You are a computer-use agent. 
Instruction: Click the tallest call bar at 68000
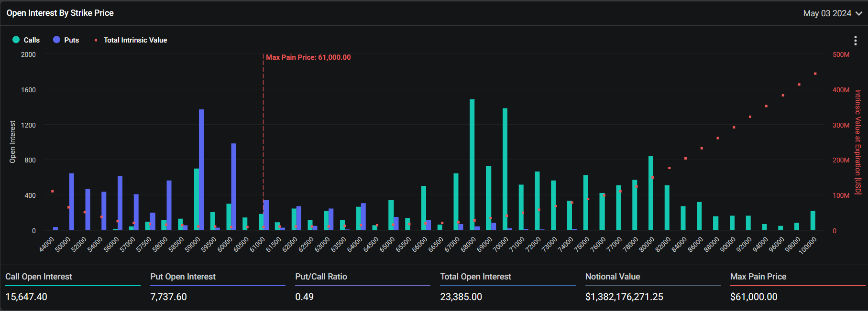tap(472, 165)
